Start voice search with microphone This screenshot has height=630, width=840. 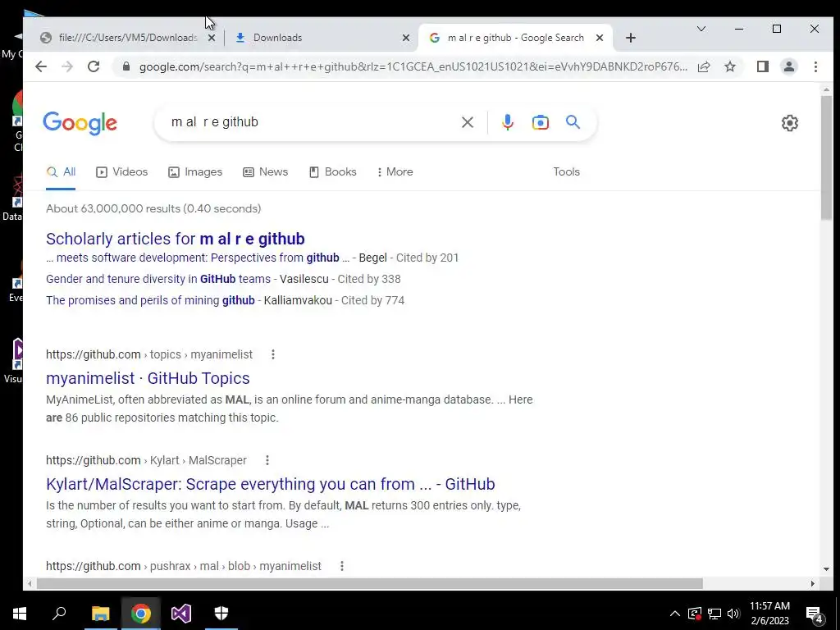coord(507,122)
